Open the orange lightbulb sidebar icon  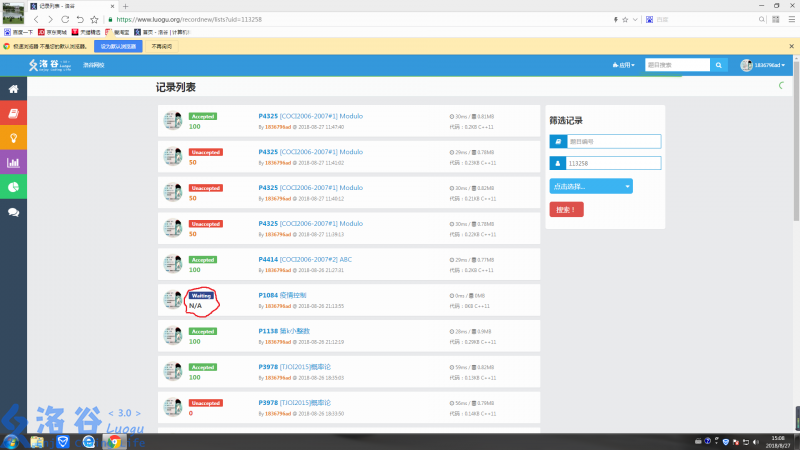tap(13, 137)
